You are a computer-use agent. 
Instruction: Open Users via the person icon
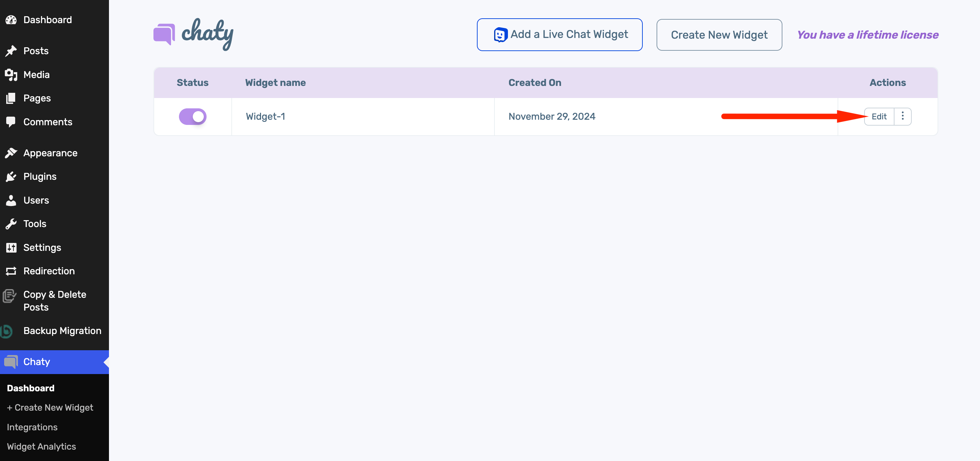[x=11, y=200]
